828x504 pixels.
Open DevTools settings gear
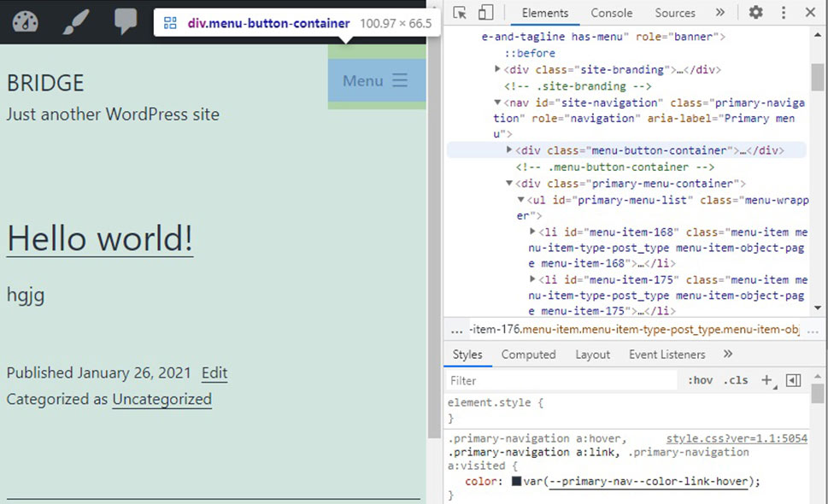tap(755, 12)
